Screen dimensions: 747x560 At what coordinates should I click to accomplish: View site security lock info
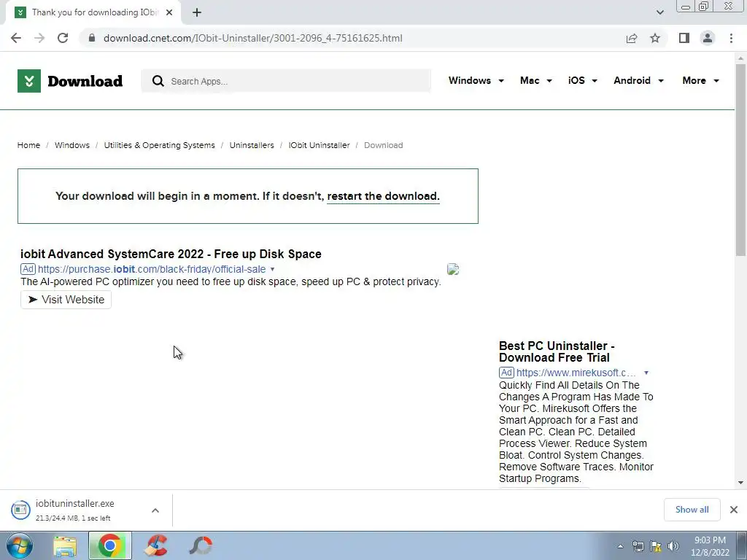pos(92,38)
